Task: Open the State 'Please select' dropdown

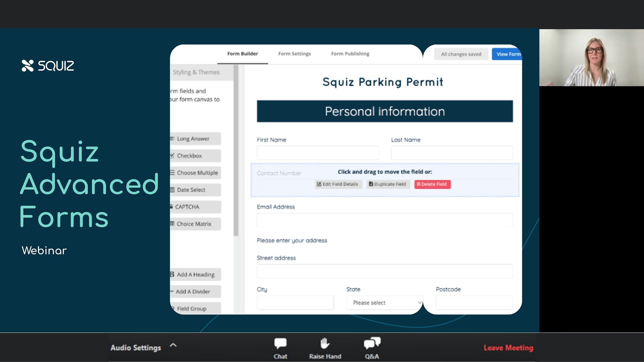Action: [385, 303]
